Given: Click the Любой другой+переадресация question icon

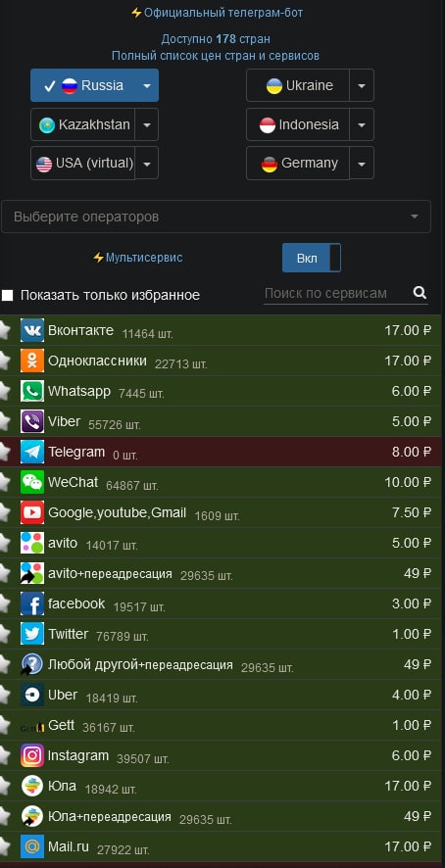Looking at the screenshot, I should tap(32, 664).
